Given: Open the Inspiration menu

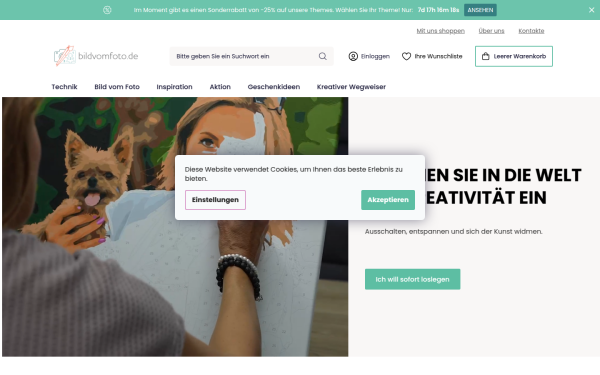Looking at the screenshot, I should point(174,87).
